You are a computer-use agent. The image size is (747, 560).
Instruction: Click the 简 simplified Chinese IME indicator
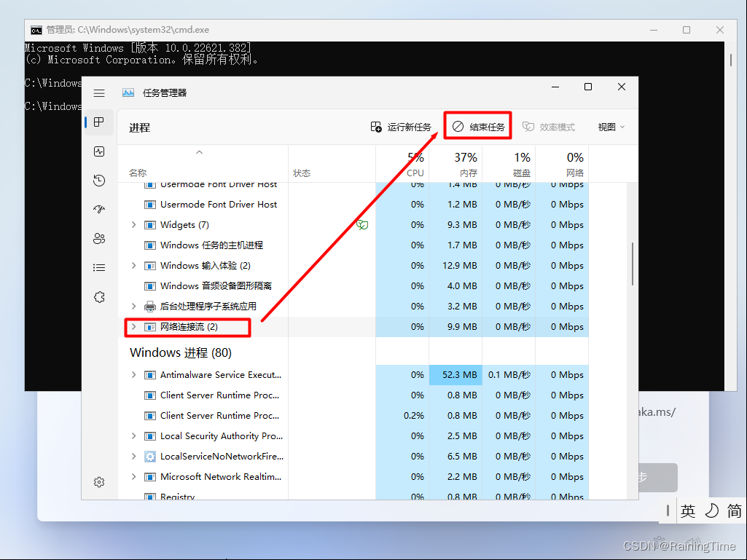[734, 511]
